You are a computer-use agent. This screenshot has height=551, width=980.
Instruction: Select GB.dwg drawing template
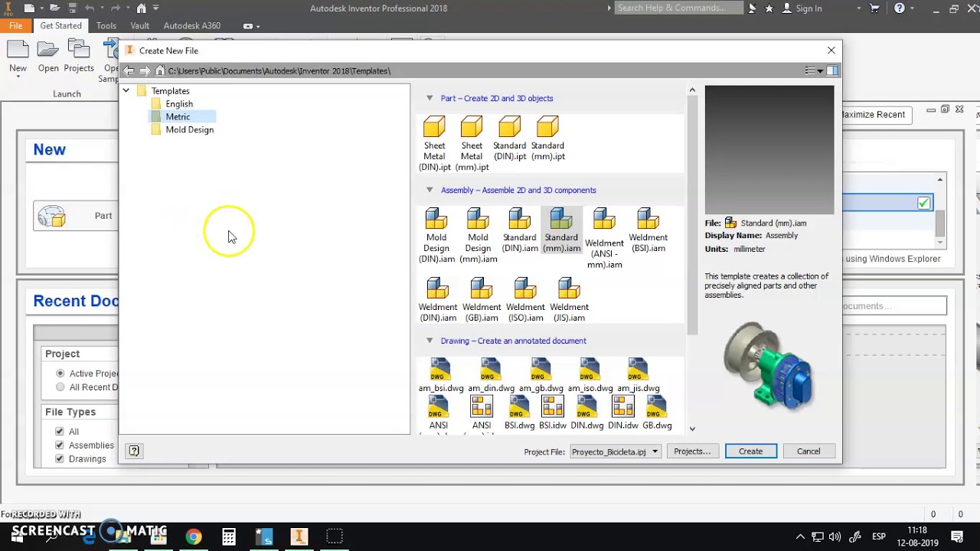pyautogui.click(x=657, y=413)
